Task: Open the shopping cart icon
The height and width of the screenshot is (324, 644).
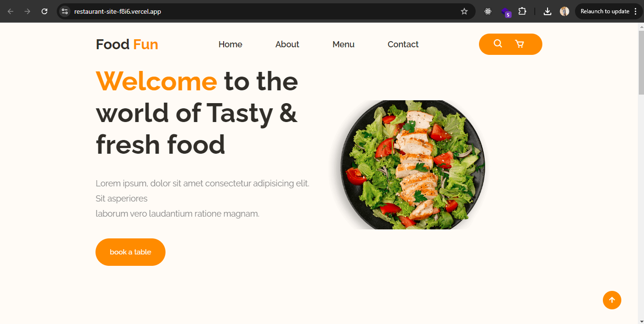Action: 519,44
